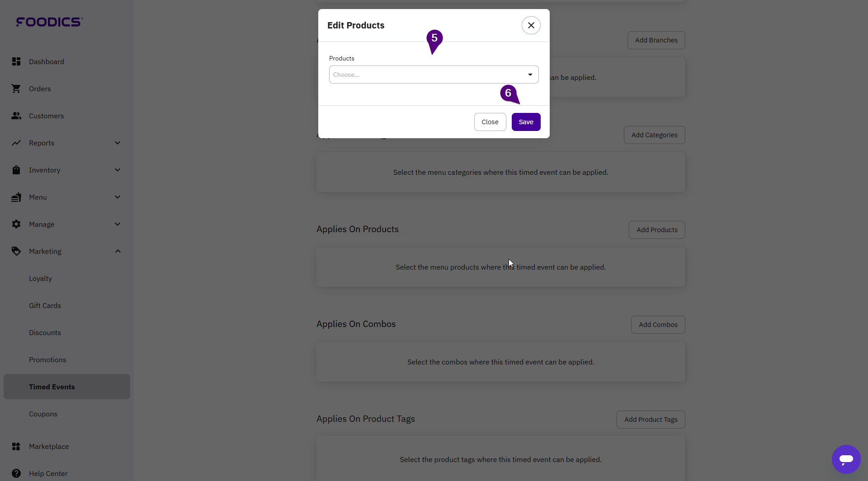The height and width of the screenshot is (481, 868).
Task: Click the Help Center question icon
Action: [16, 473]
